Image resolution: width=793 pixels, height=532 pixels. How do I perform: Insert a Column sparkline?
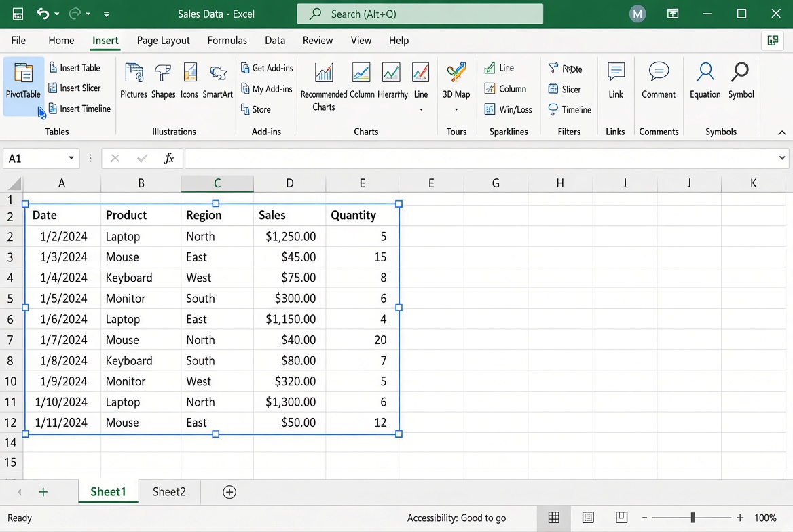(x=505, y=89)
